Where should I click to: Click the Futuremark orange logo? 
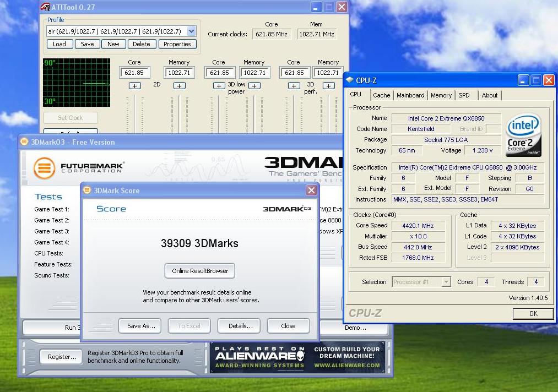point(45,168)
